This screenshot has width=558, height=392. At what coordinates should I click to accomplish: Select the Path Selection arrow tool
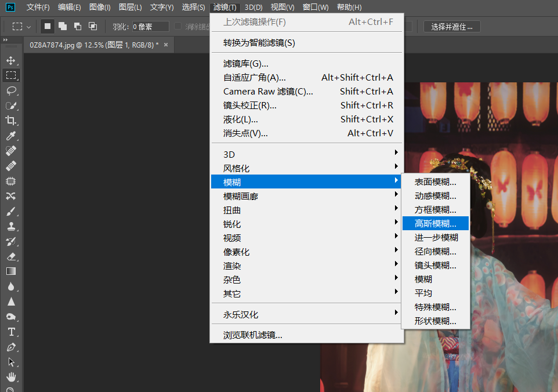[11, 362]
